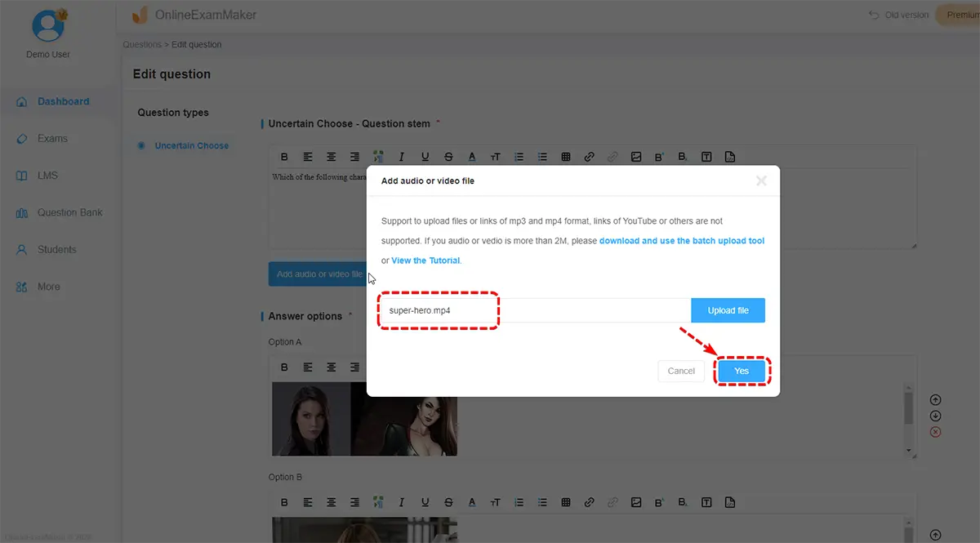The image size is (980, 543).
Task: Insert image using question stem toolbar
Action: [635, 158]
